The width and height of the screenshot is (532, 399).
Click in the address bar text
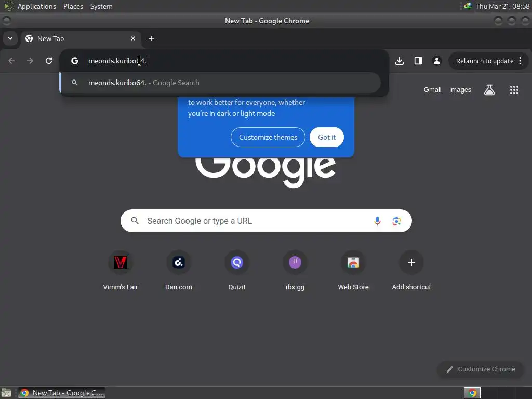point(117,61)
